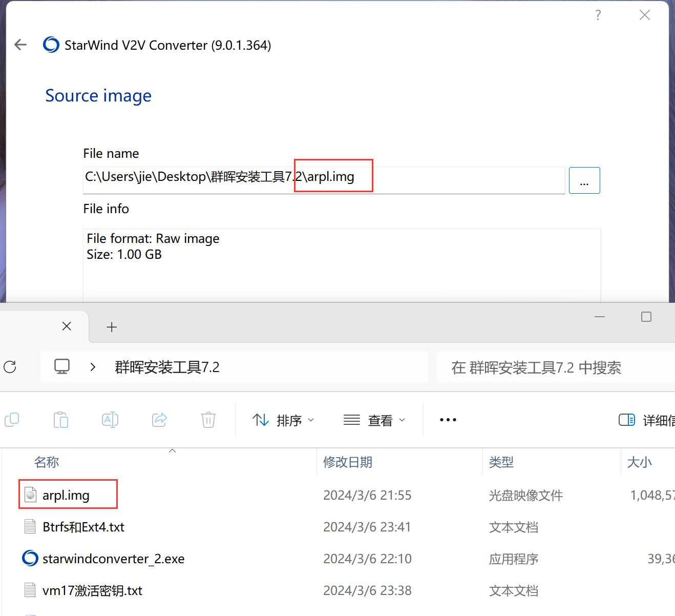Click the File info text box
This screenshot has height=616, width=675.
342,265
